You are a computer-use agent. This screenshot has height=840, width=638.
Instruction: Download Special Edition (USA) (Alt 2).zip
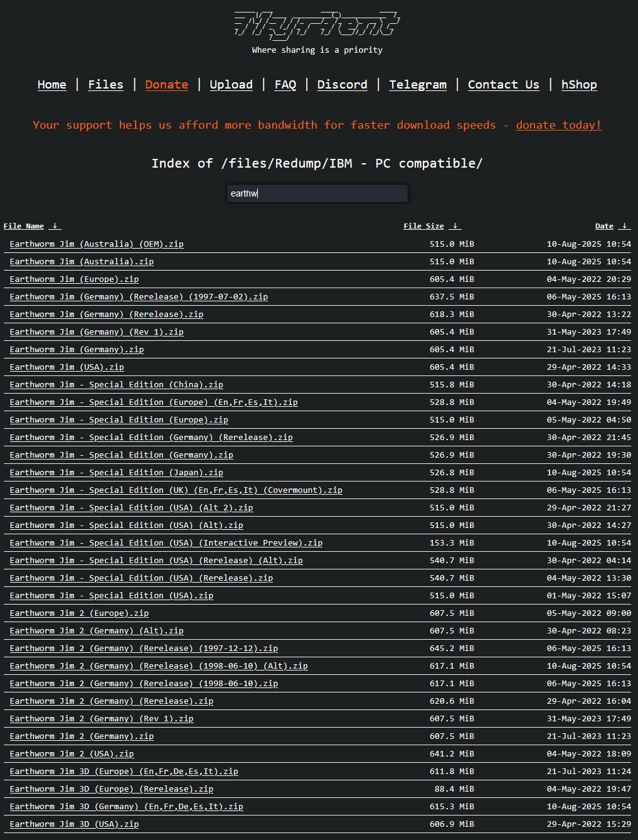click(131, 508)
